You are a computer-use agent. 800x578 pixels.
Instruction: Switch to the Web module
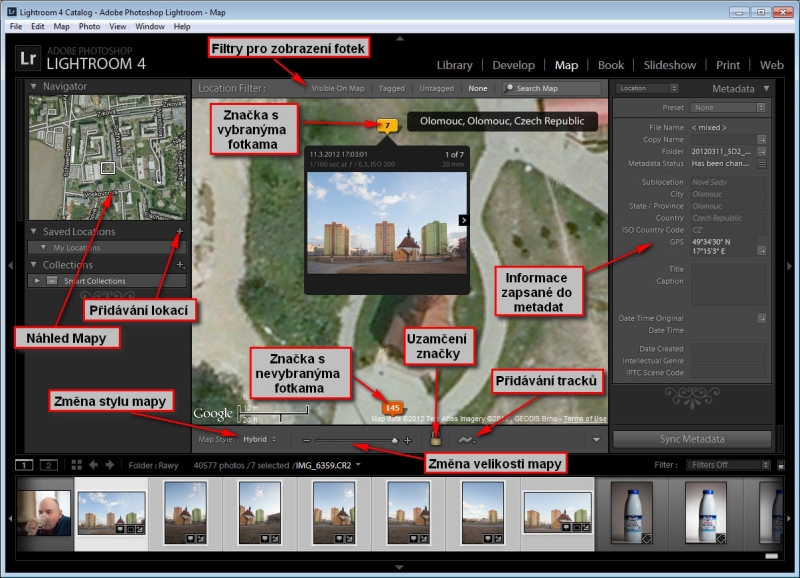click(x=771, y=65)
